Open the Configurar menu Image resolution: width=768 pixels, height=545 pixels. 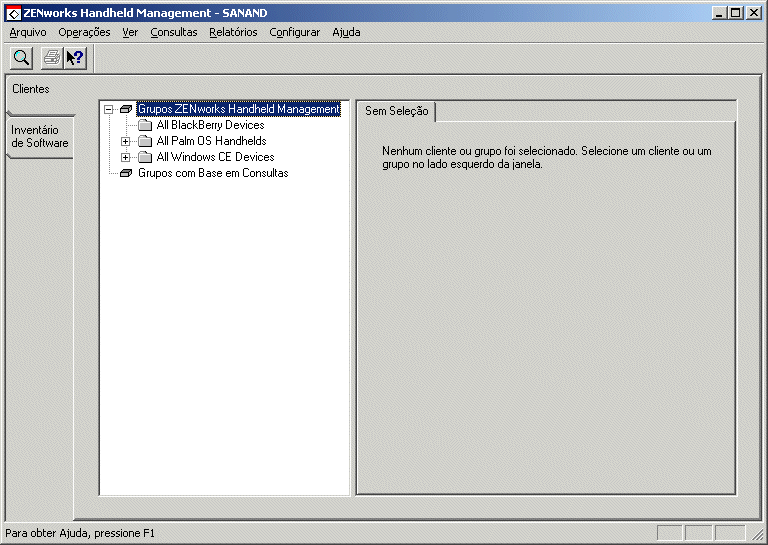(294, 32)
